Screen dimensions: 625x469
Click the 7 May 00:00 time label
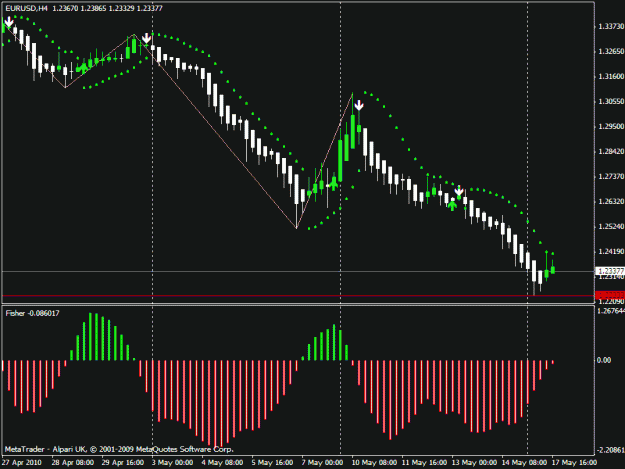[x=322, y=462]
